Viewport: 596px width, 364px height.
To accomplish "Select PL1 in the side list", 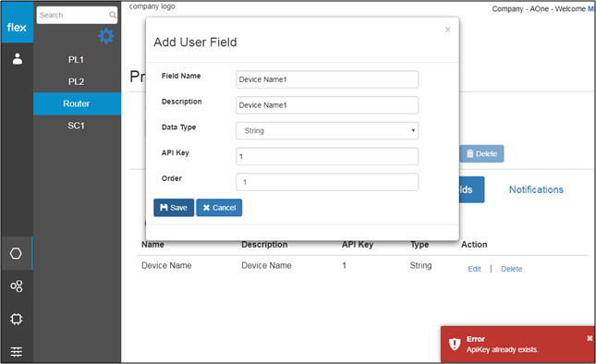I will pyautogui.click(x=76, y=60).
